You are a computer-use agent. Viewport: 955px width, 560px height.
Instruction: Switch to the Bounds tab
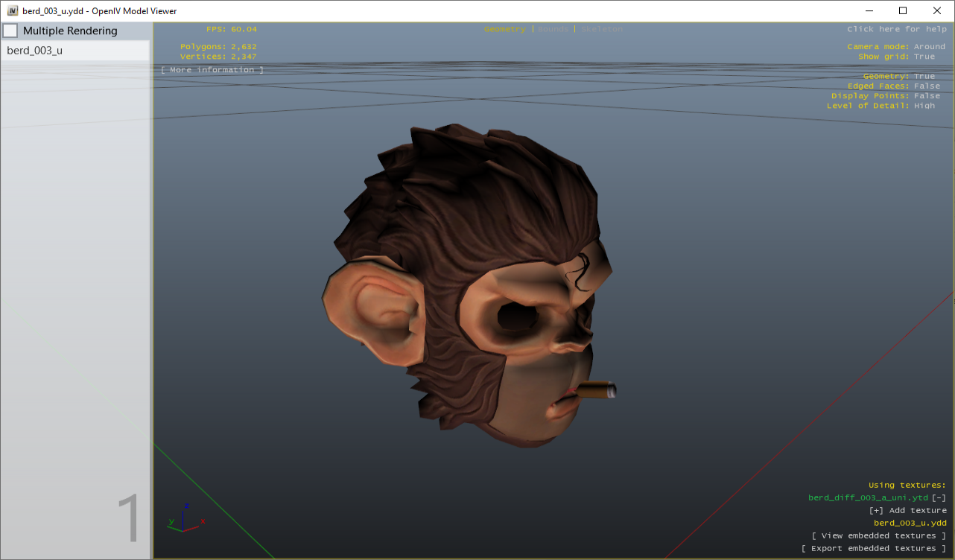[x=553, y=29]
